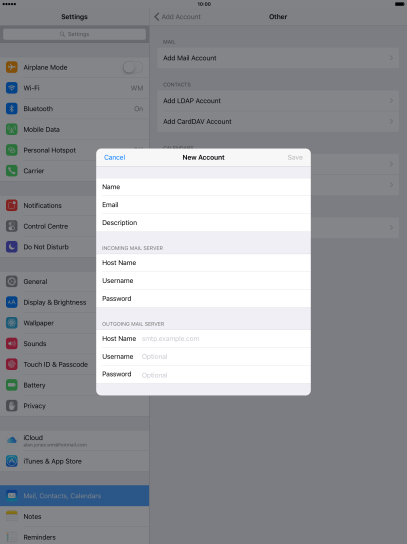Focus the outgoing server Host Name field

(x=203, y=339)
